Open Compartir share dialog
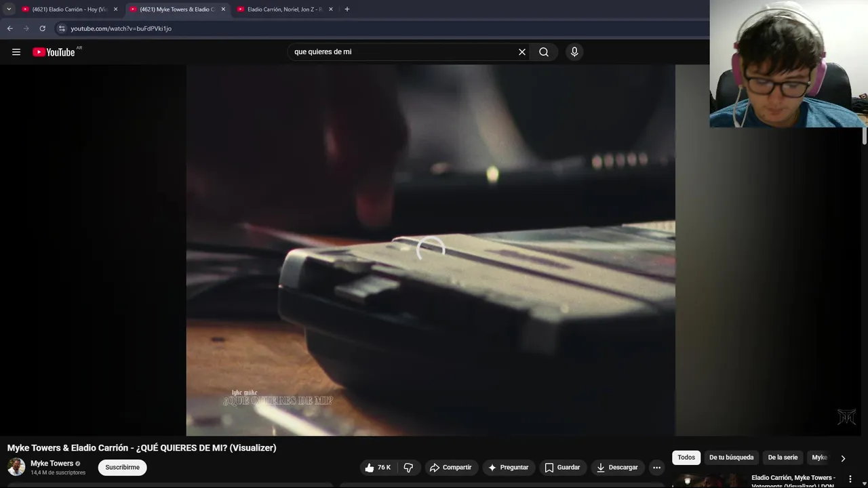868x488 pixels. click(450, 468)
